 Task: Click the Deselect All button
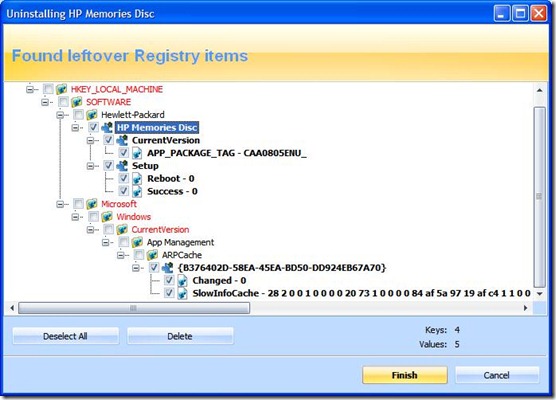(65, 336)
